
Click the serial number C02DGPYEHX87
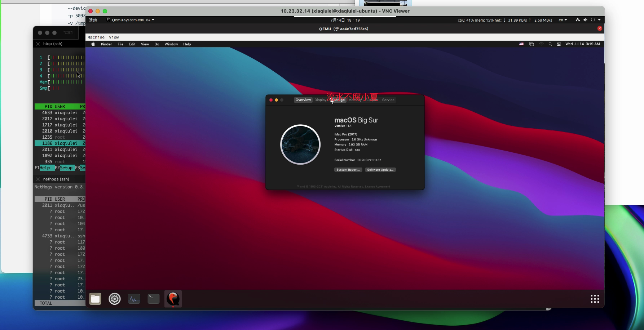369,160
